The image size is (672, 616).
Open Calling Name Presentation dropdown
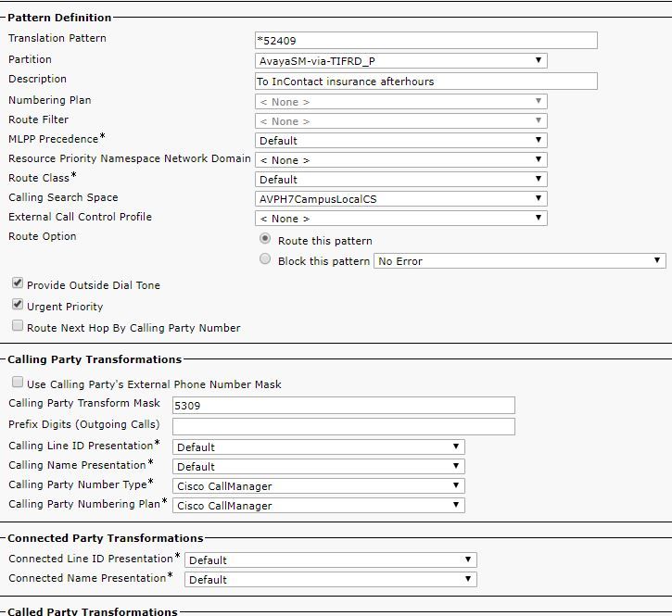319,466
